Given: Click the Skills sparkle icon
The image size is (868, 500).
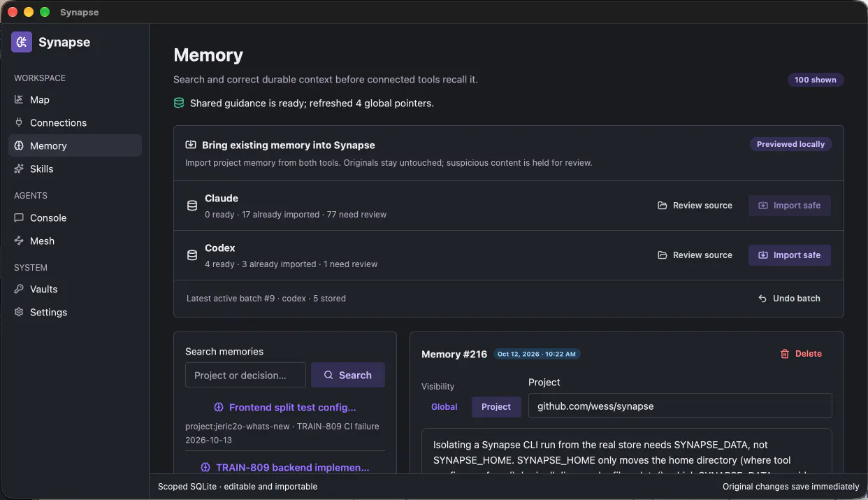Looking at the screenshot, I should point(19,169).
